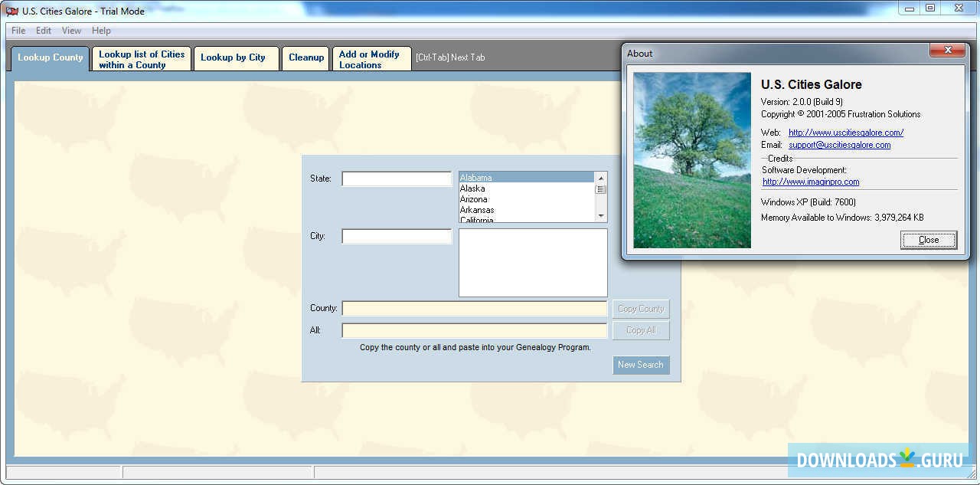Click into the City input field

coord(397,237)
